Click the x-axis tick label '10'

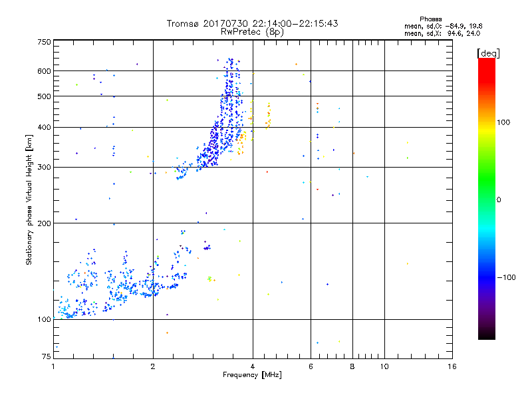pos(384,366)
